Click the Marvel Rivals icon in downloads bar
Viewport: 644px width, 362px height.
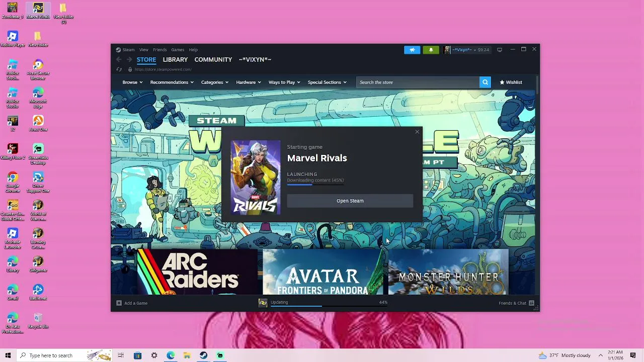point(263,303)
